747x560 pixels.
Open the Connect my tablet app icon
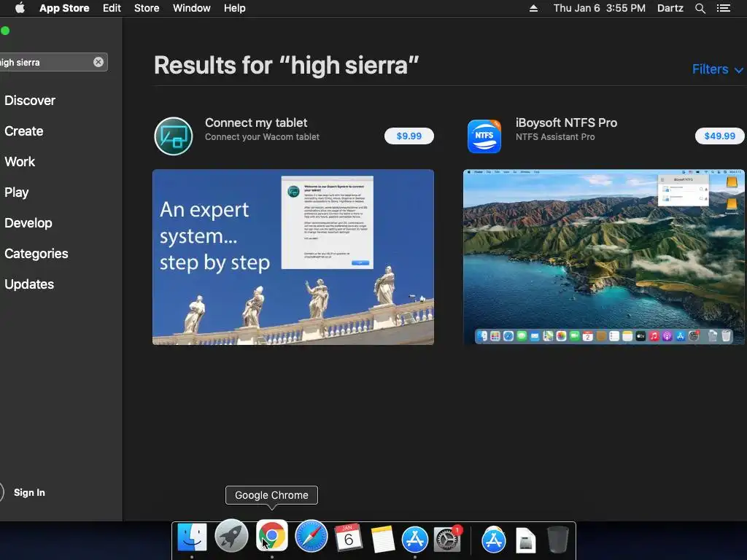pos(174,136)
